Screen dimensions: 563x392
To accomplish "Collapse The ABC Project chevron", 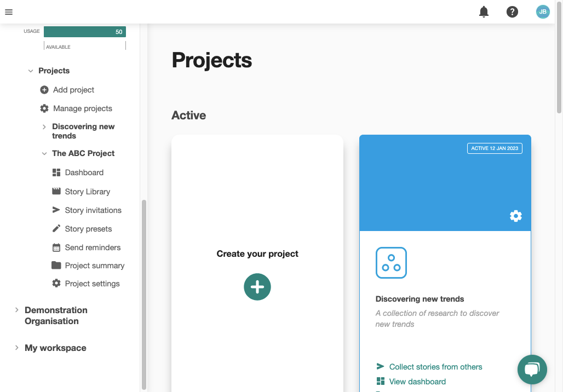I will (44, 154).
